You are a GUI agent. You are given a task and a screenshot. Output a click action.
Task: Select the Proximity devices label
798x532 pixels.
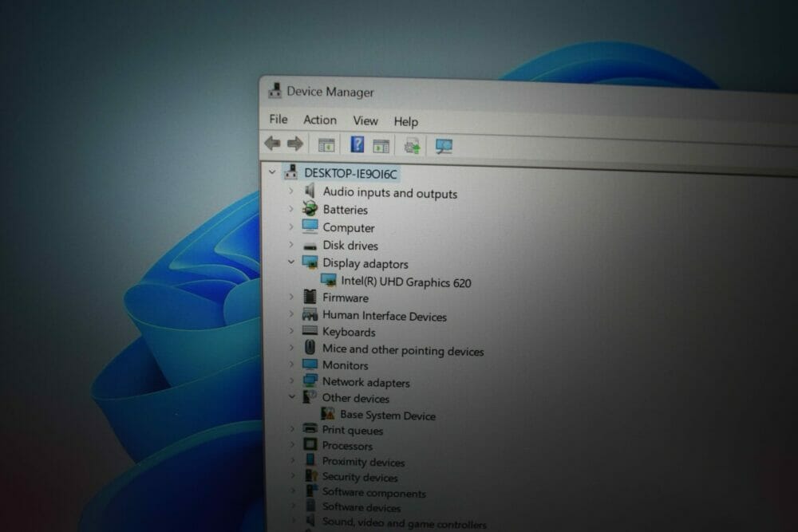tap(363, 462)
